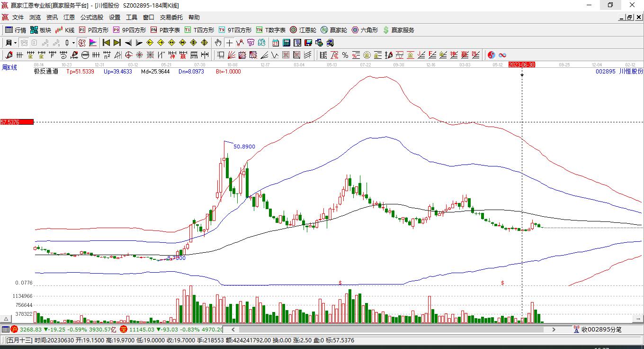
Task: Click the Md=25.9644 indicator value
Action: [x=156, y=72]
